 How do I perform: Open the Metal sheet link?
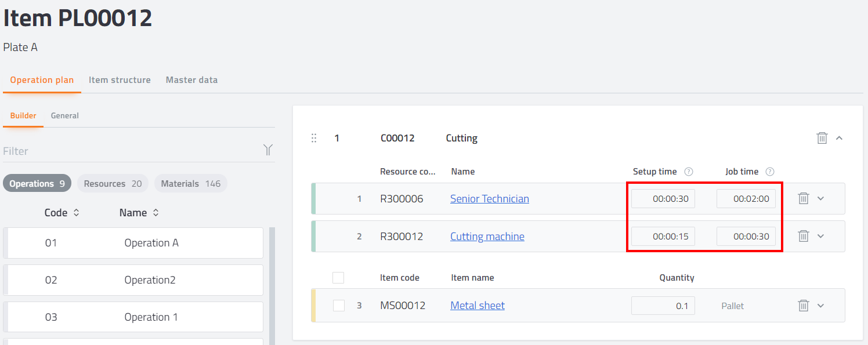(478, 306)
